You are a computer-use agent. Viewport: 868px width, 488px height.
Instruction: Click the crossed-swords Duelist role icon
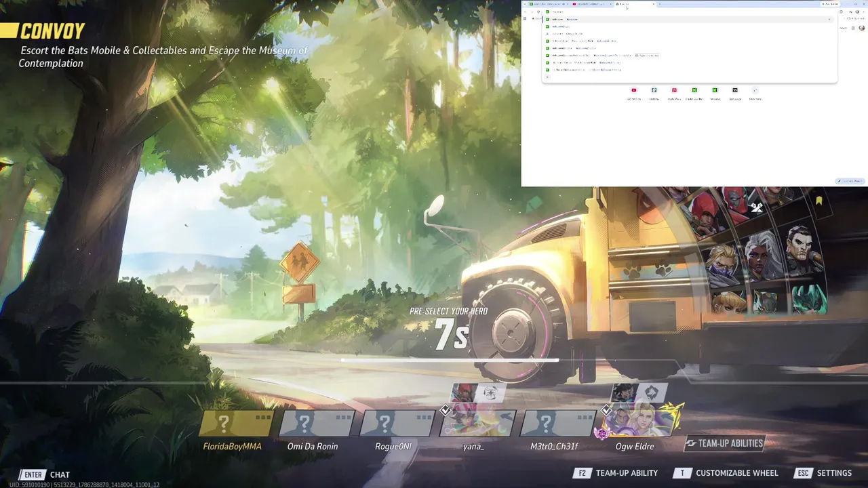[757, 208]
